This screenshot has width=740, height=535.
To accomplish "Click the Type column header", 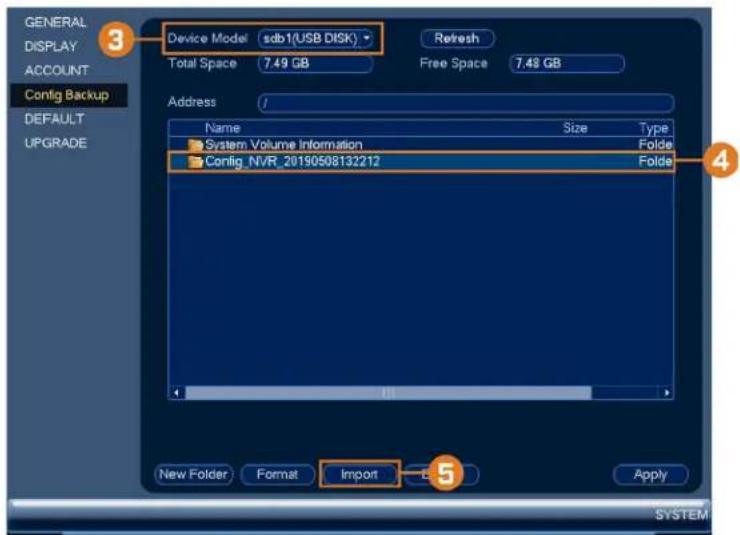I will click(x=654, y=128).
